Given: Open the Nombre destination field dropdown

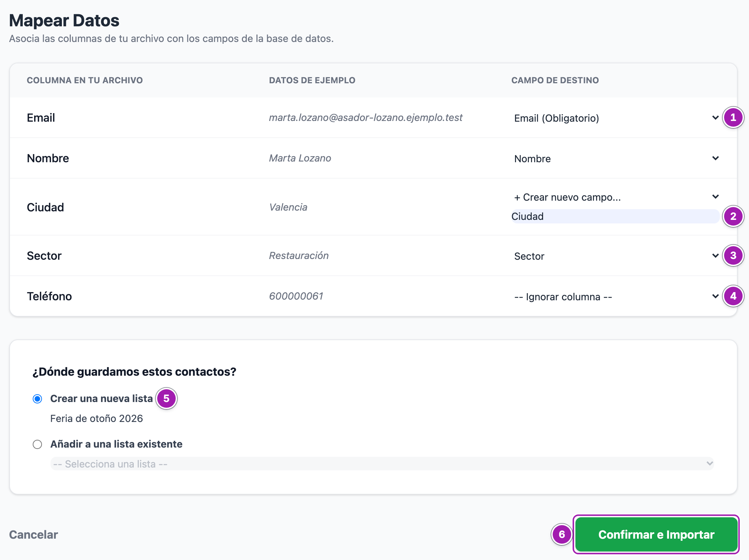Looking at the screenshot, I should [616, 159].
